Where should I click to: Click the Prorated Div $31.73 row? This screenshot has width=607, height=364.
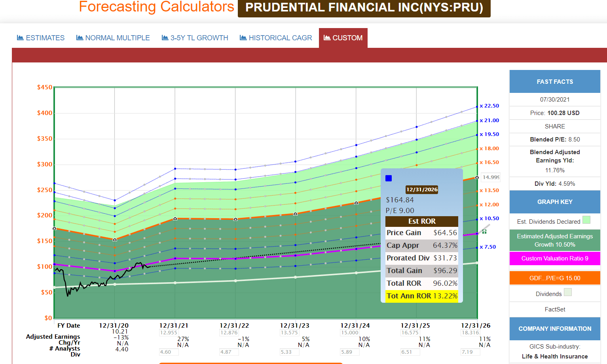422,258
